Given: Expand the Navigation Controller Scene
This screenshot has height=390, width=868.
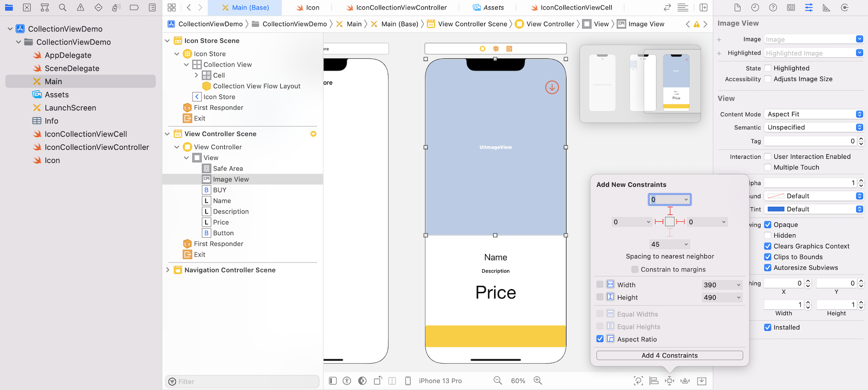Looking at the screenshot, I should 168,270.
